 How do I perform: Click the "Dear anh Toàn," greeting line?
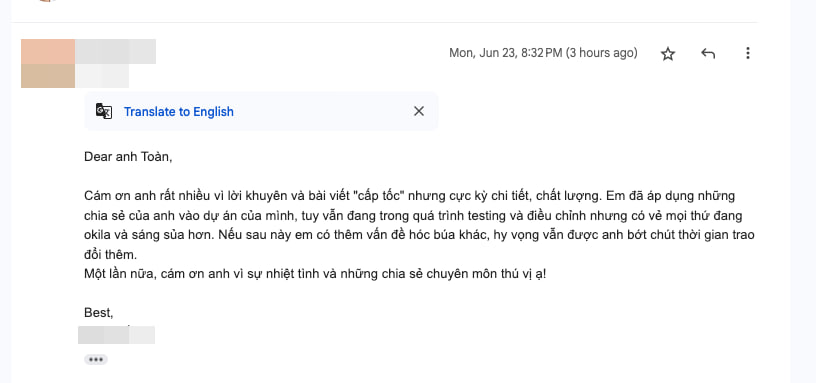point(128,157)
